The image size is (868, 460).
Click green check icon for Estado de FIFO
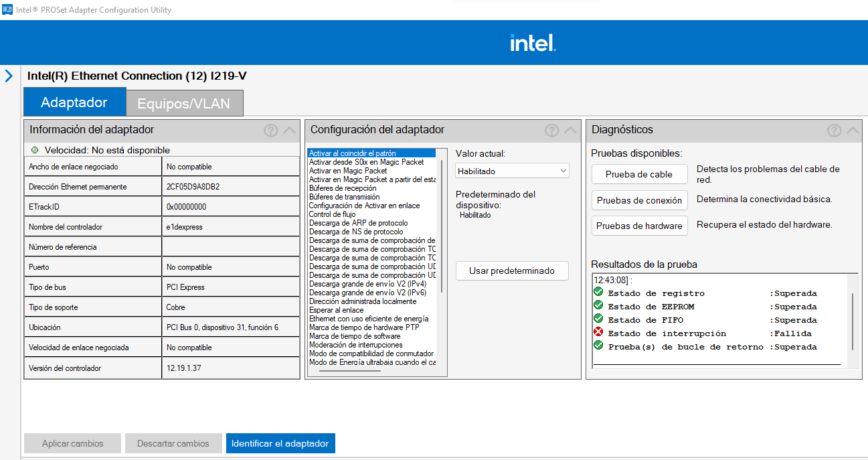598,319
